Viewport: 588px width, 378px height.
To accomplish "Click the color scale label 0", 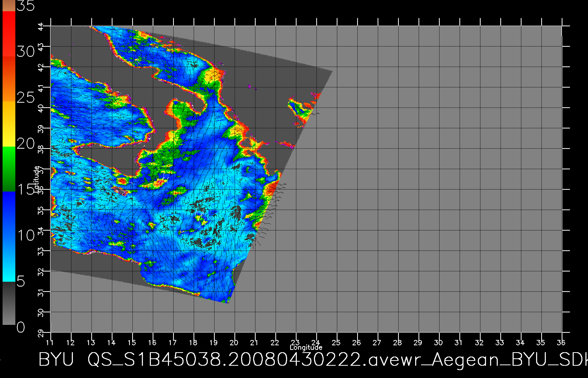I will tap(21, 327).
